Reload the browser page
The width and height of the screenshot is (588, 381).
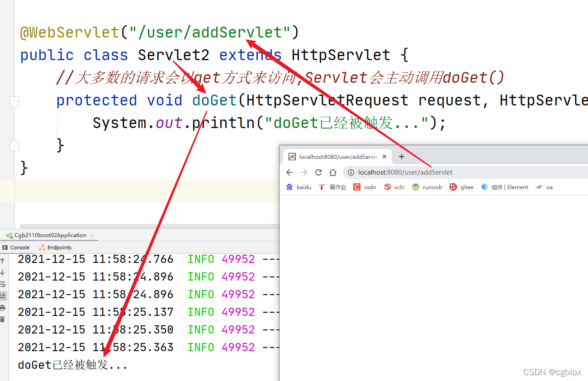(318, 172)
